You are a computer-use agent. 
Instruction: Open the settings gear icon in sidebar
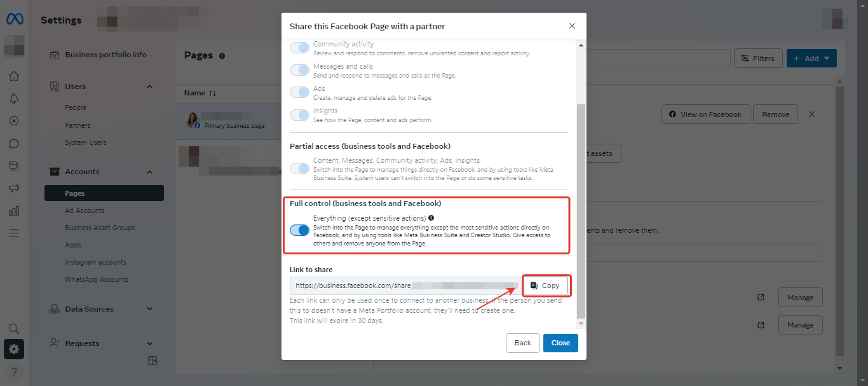[14, 349]
